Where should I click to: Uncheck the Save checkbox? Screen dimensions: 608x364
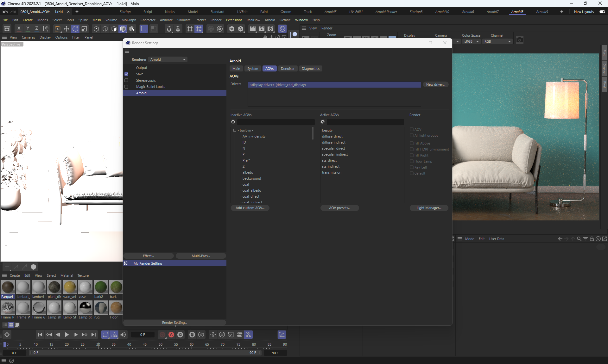coord(126,74)
